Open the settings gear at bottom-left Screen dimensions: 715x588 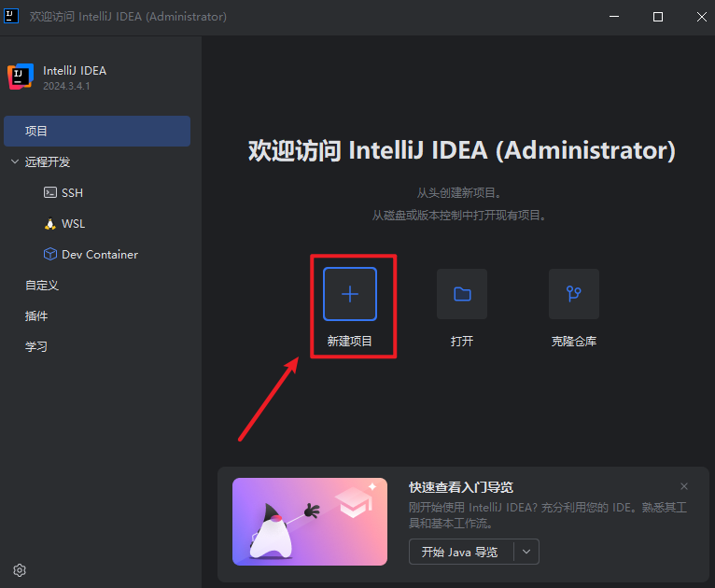(20, 569)
